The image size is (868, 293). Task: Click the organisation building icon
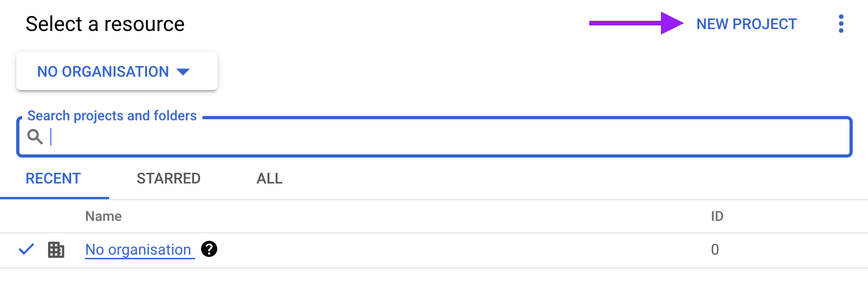coord(56,250)
